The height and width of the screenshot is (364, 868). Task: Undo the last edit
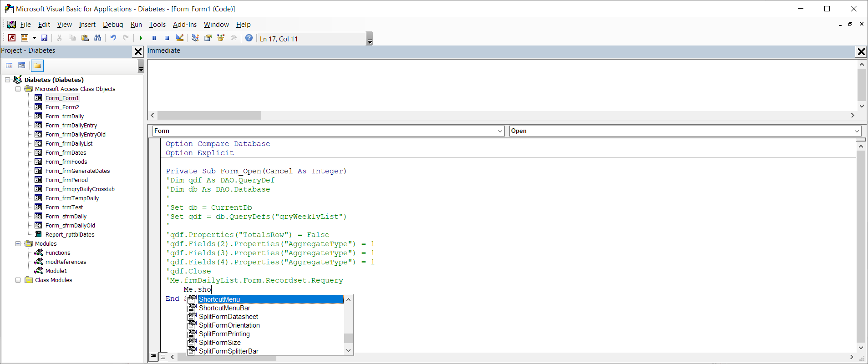(113, 38)
